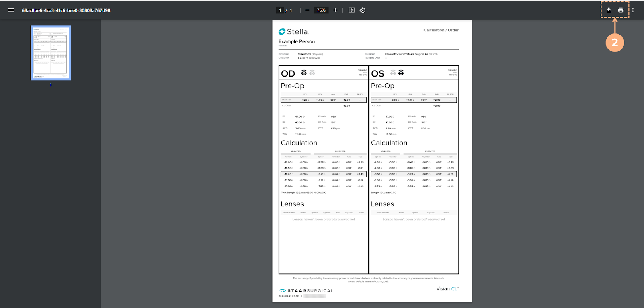The width and height of the screenshot is (644, 308).
Task: Toggle the sidebar with the hamburger menu icon
Action: (11, 10)
